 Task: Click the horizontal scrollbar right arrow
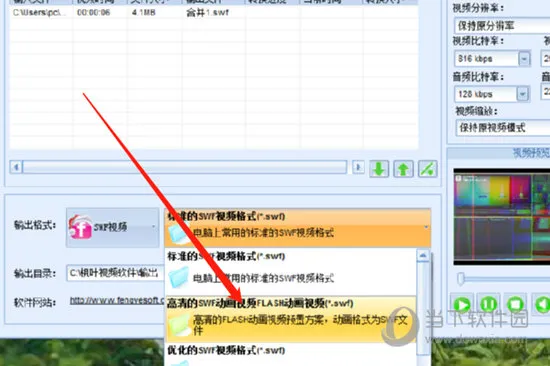[x=358, y=167]
